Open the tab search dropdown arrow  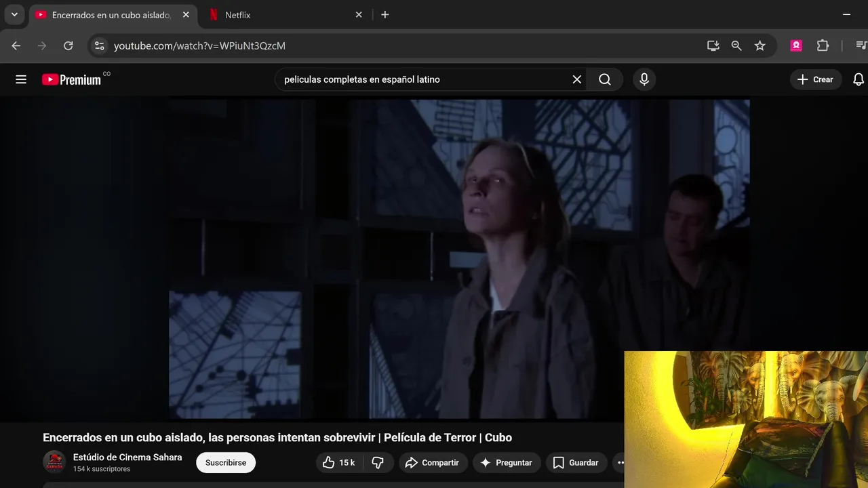point(14,14)
